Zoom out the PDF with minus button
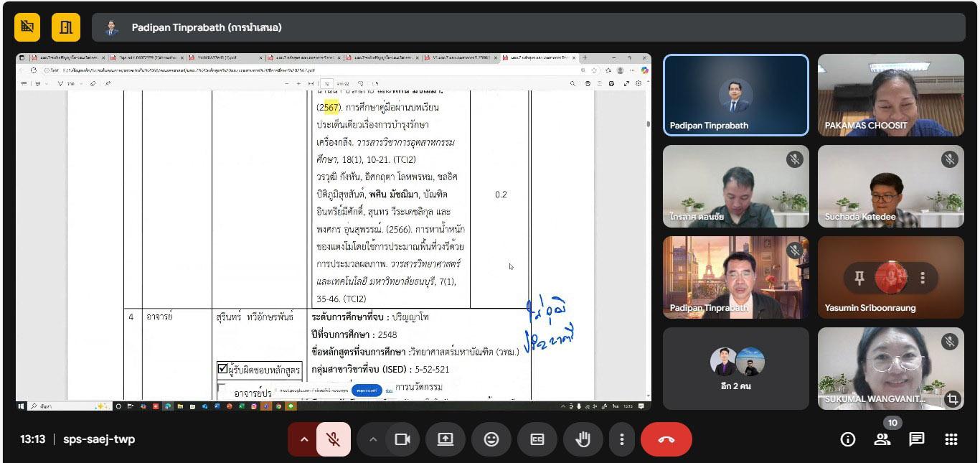The width and height of the screenshot is (980, 463). [x=288, y=83]
